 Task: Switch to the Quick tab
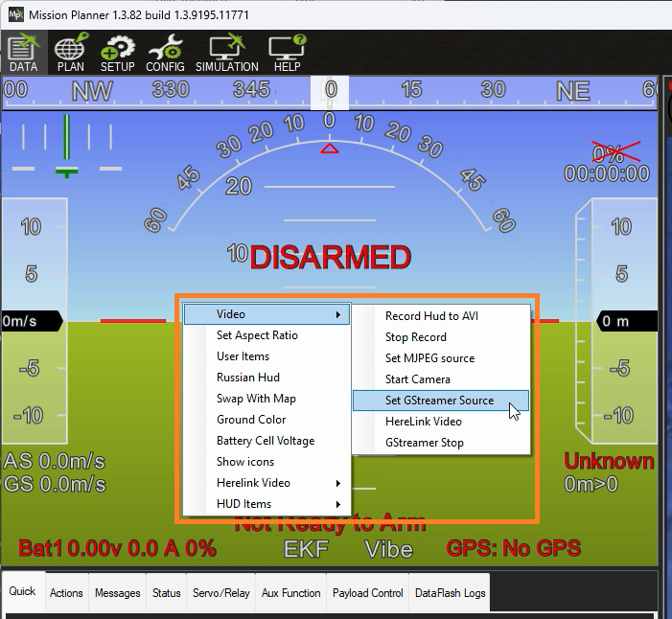tap(23, 591)
